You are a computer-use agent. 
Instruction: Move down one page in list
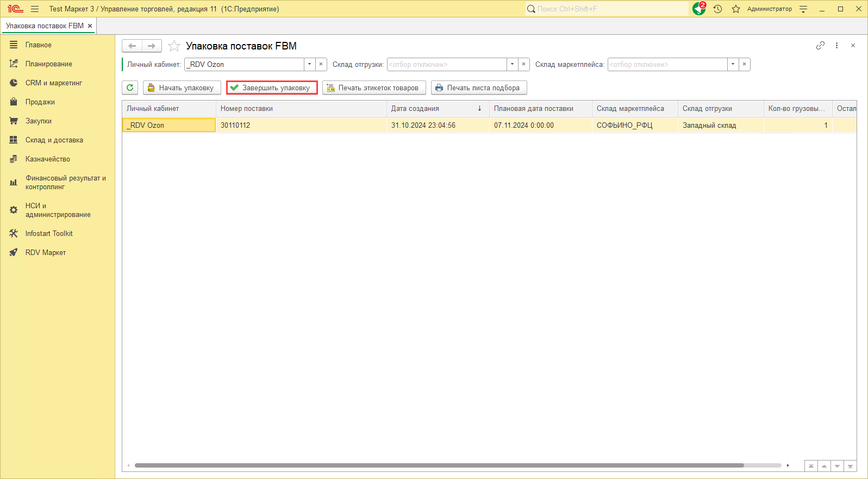coord(837,466)
